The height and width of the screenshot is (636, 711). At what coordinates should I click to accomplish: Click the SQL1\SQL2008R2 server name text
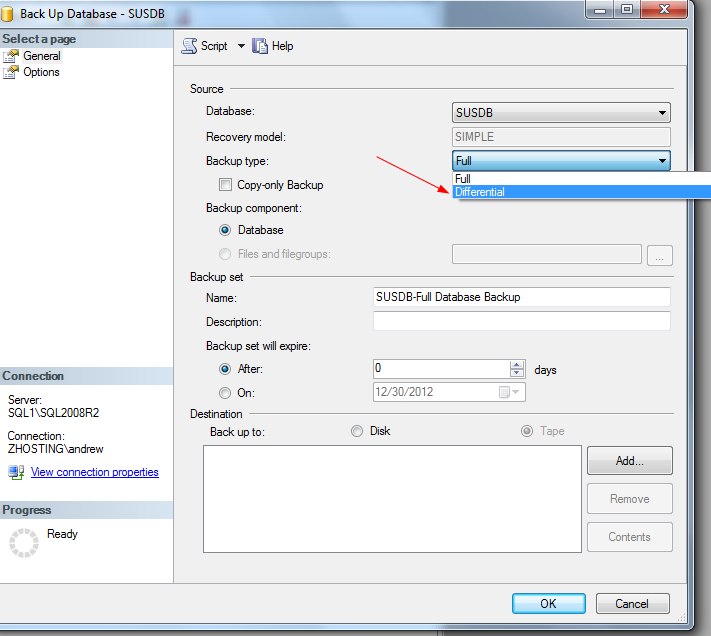point(54,413)
